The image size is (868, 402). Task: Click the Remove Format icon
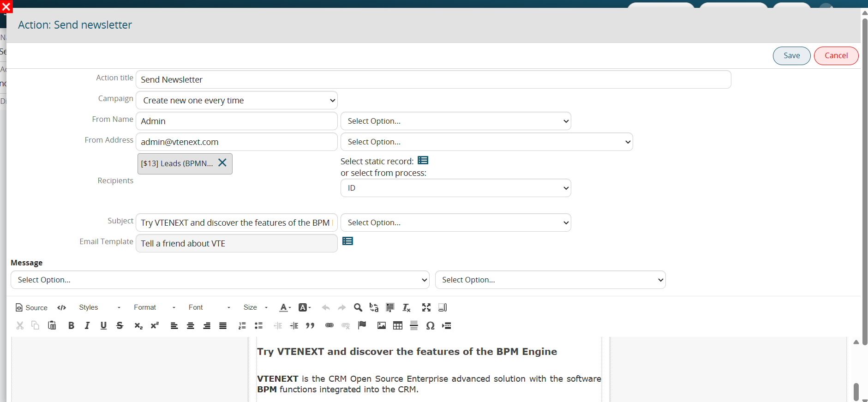click(407, 307)
